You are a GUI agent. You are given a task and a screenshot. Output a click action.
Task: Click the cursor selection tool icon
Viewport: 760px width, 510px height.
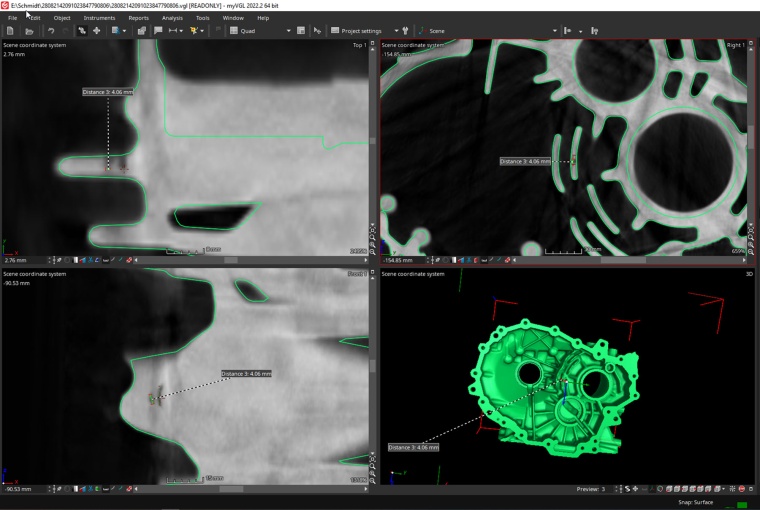tap(318, 31)
